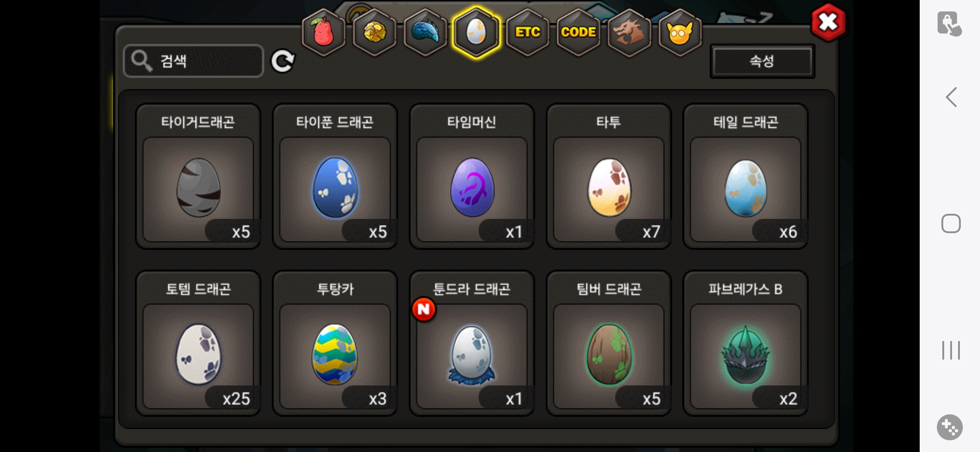Viewport: 980px width, 452px height.
Task: Open the CODE hexagon tab
Action: 578,32
